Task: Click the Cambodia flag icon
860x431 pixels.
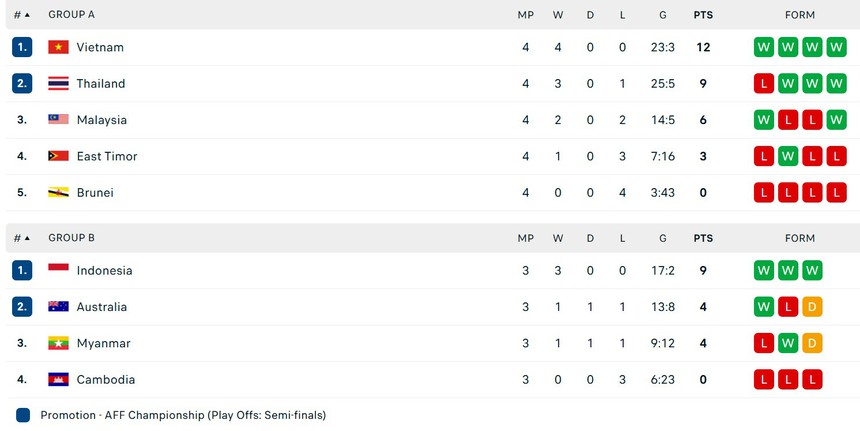Action: point(58,380)
